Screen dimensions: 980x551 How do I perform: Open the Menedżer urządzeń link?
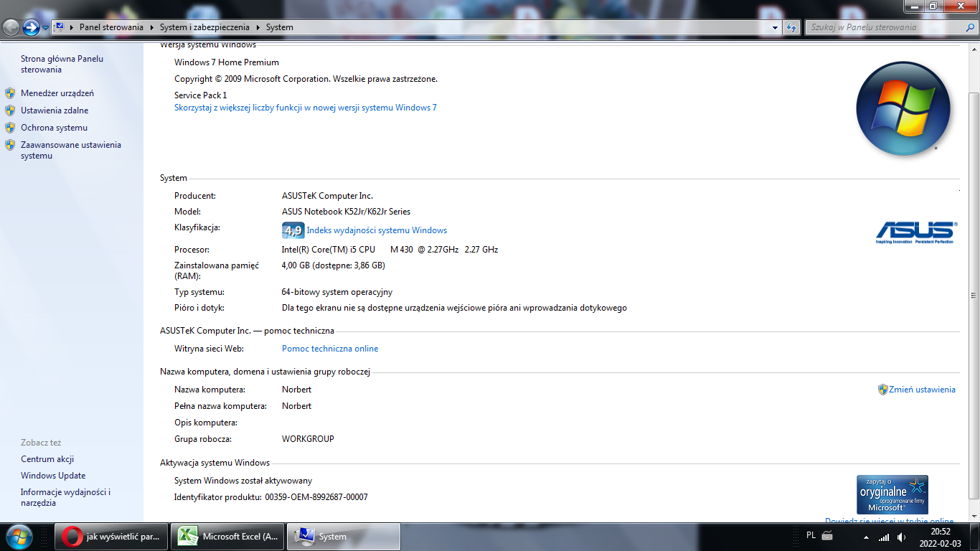(x=57, y=93)
